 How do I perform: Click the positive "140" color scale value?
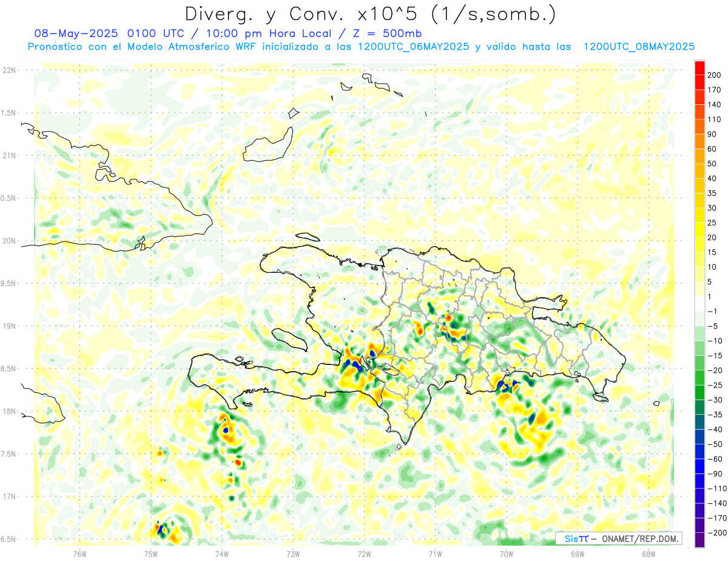715,105
